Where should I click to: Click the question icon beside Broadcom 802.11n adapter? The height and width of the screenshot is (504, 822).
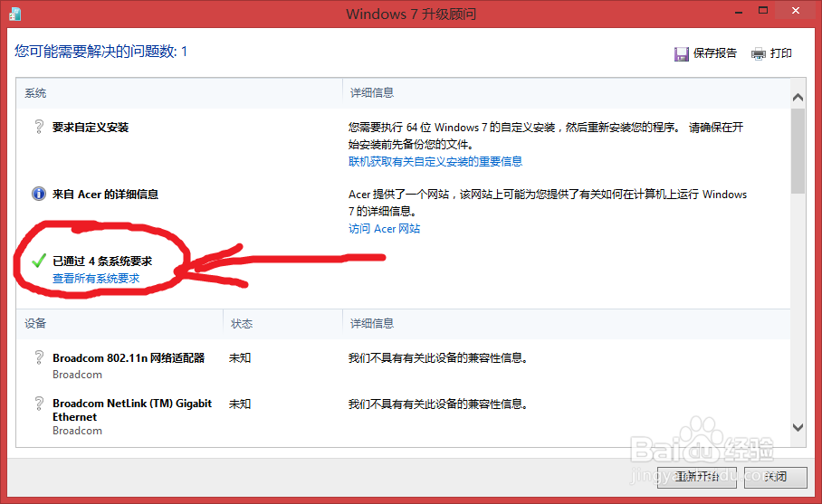point(39,357)
